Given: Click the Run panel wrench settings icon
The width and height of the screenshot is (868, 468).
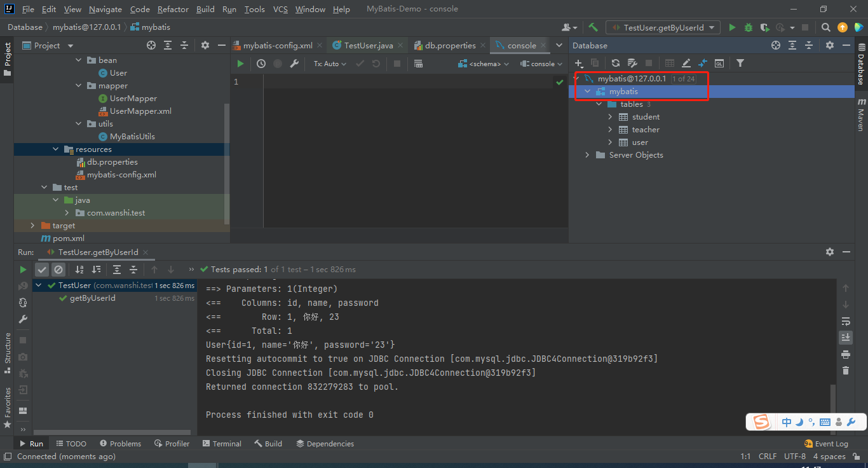Looking at the screenshot, I should pyautogui.click(x=23, y=319).
